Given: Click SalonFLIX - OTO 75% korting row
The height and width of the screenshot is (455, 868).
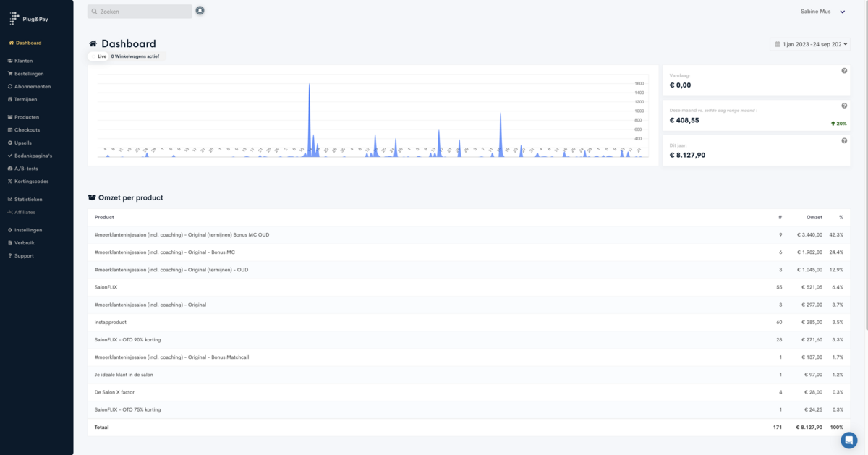Looking at the screenshot, I should (469, 409).
